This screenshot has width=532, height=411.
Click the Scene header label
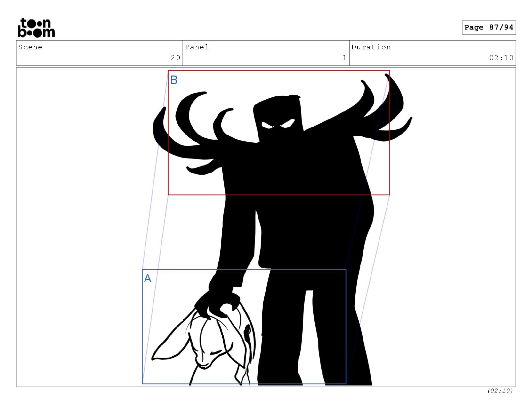(x=31, y=47)
